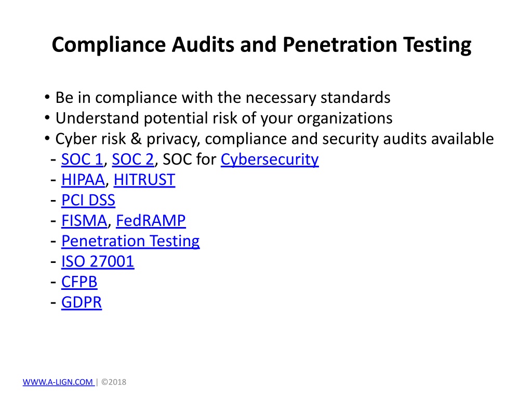Visit WWW.A-LIGN.COM in the footer
Image resolution: width=532 pixels, height=399 pixels.
tap(58, 382)
